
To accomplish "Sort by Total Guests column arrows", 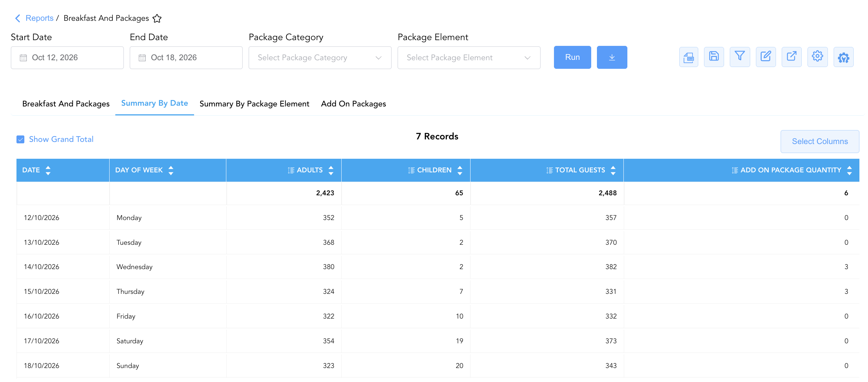I will 613,170.
